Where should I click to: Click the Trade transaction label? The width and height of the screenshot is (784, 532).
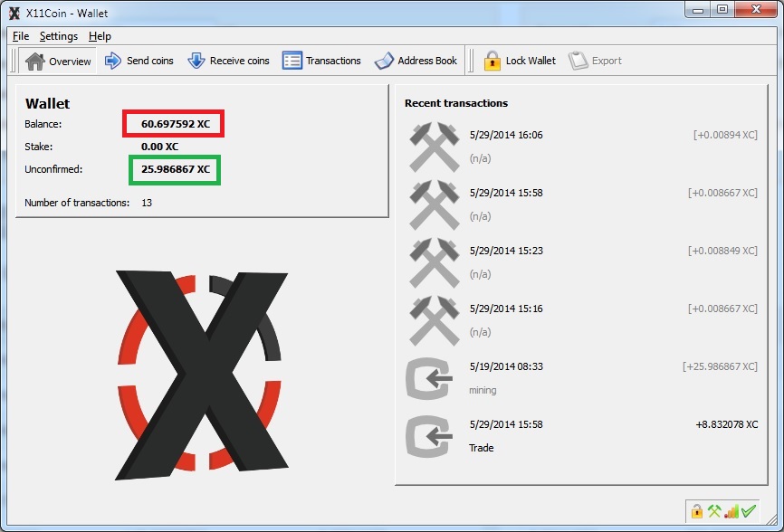click(x=481, y=448)
